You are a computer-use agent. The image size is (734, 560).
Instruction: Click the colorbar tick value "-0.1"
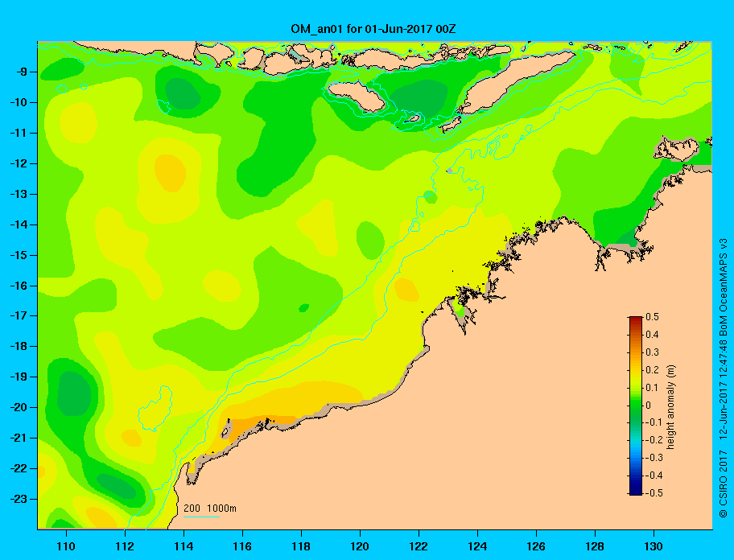pyautogui.click(x=654, y=422)
